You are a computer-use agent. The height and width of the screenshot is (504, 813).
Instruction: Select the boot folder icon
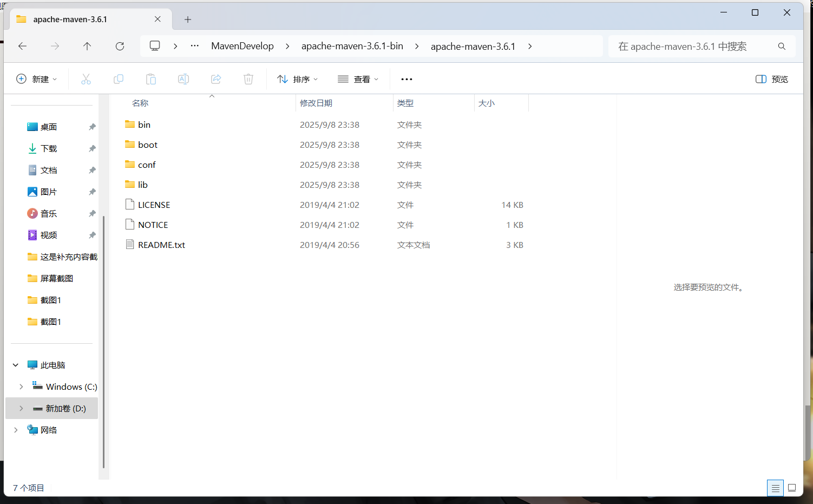pyautogui.click(x=130, y=145)
